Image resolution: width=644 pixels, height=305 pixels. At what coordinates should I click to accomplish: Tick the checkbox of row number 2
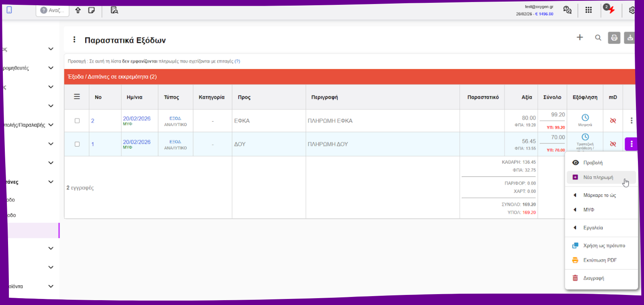click(x=77, y=120)
